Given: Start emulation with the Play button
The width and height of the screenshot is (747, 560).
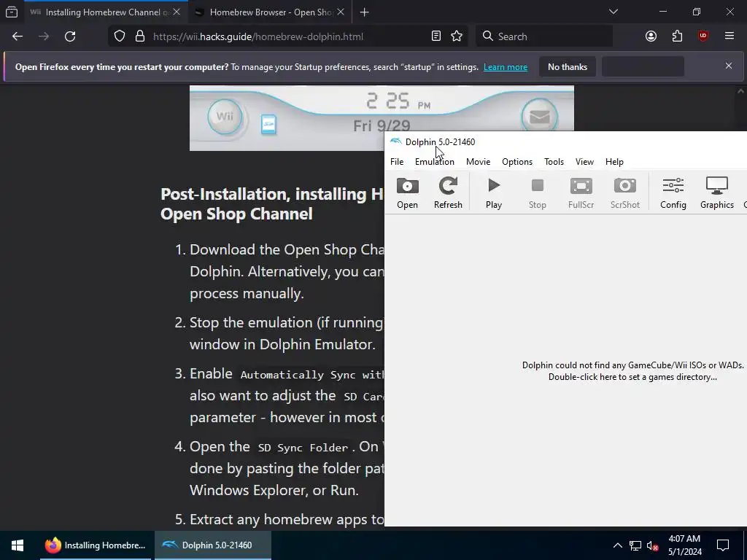Looking at the screenshot, I should tap(494, 192).
